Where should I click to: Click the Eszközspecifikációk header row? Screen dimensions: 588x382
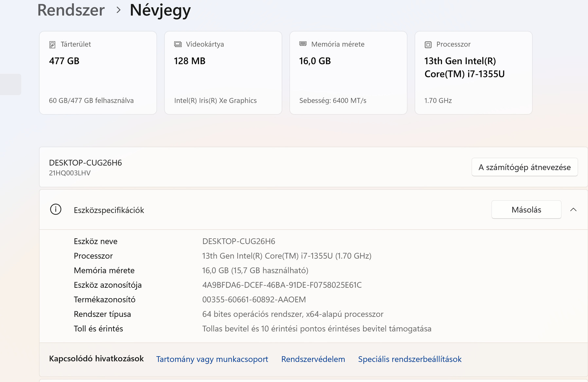(262, 210)
